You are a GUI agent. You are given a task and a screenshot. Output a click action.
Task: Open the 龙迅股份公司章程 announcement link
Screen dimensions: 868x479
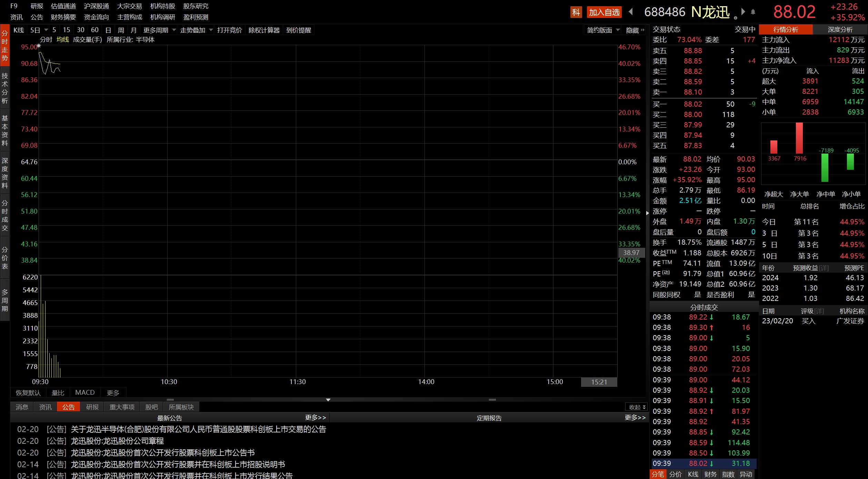pyautogui.click(x=117, y=441)
